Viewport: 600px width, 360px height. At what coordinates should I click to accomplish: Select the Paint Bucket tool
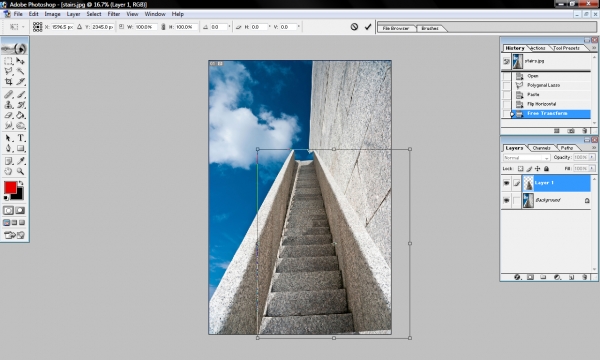[20, 115]
